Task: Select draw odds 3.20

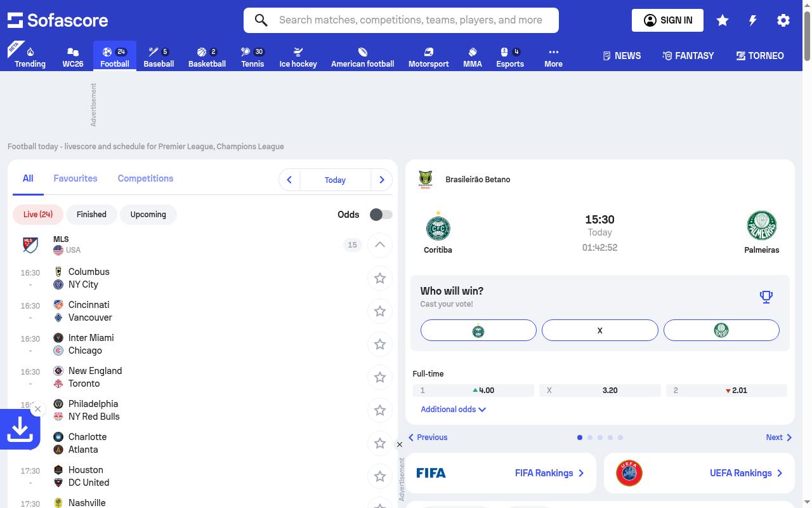Action: pos(599,391)
